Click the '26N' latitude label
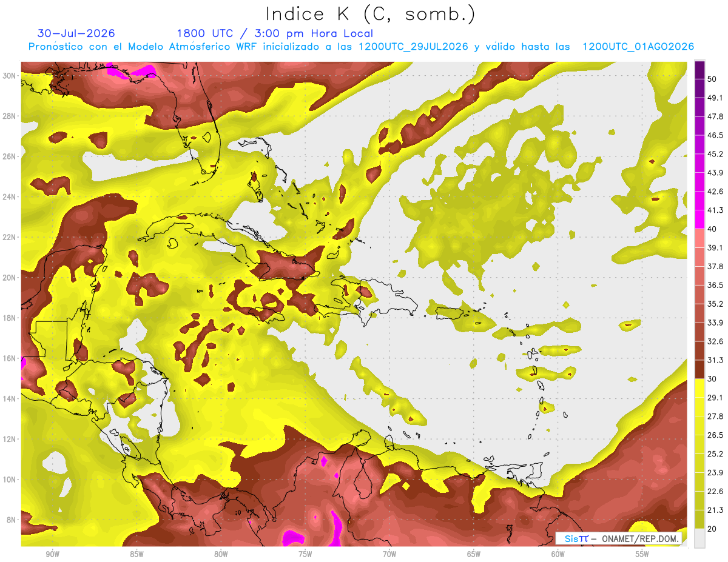The image size is (728, 562). click(9, 156)
